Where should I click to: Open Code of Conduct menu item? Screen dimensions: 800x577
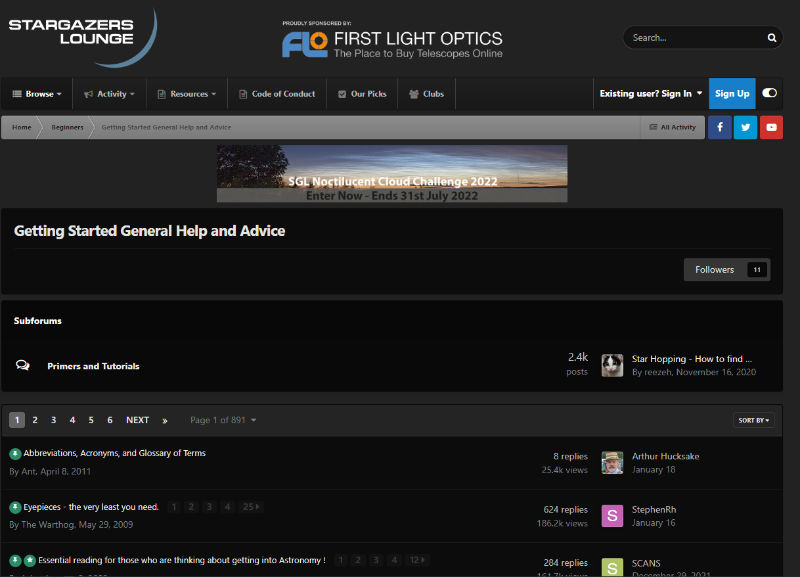[276, 94]
